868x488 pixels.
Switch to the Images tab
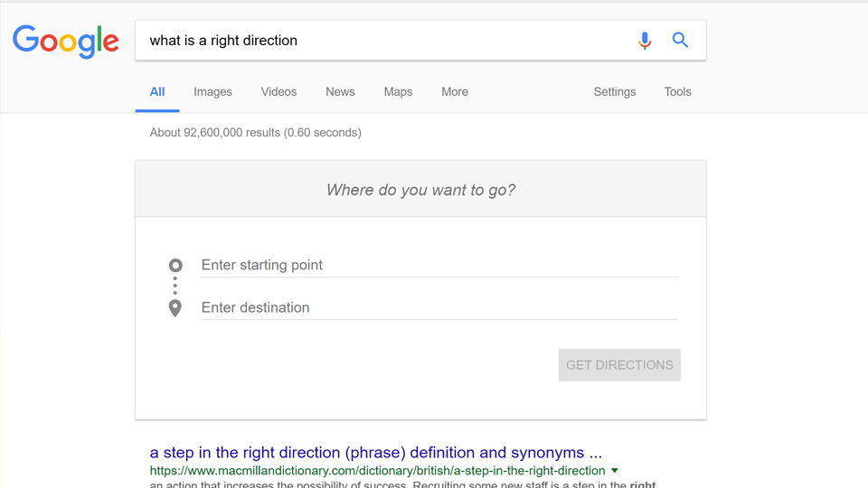[212, 92]
